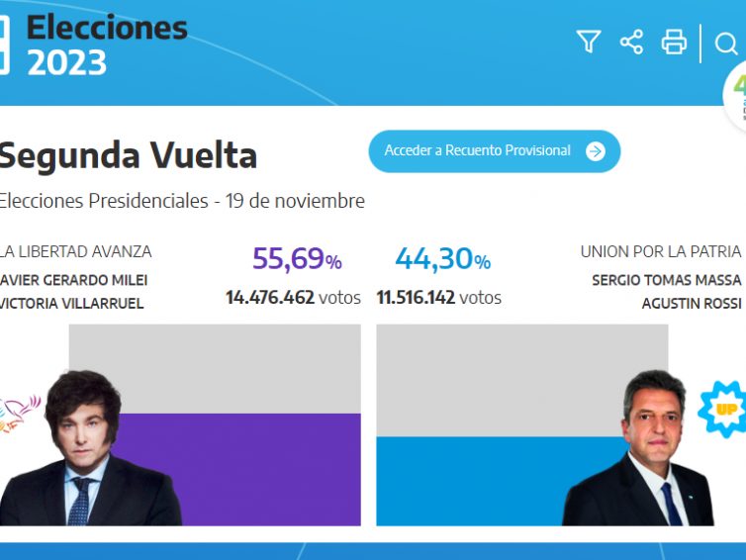746x560 pixels.
Task: Click the Elecciones 2023 ballot box logo
Action: tap(4, 45)
